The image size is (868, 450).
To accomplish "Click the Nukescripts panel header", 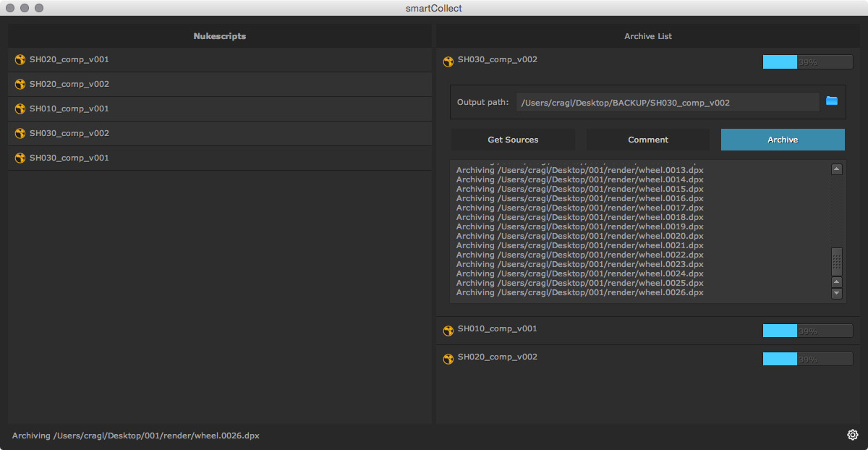I will [x=219, y=36].
